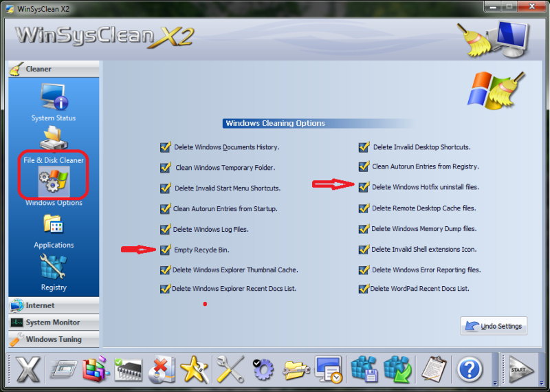Open the Registry cubes icon in sidebar
The image size is (550, 392).
tap(54, 266)
